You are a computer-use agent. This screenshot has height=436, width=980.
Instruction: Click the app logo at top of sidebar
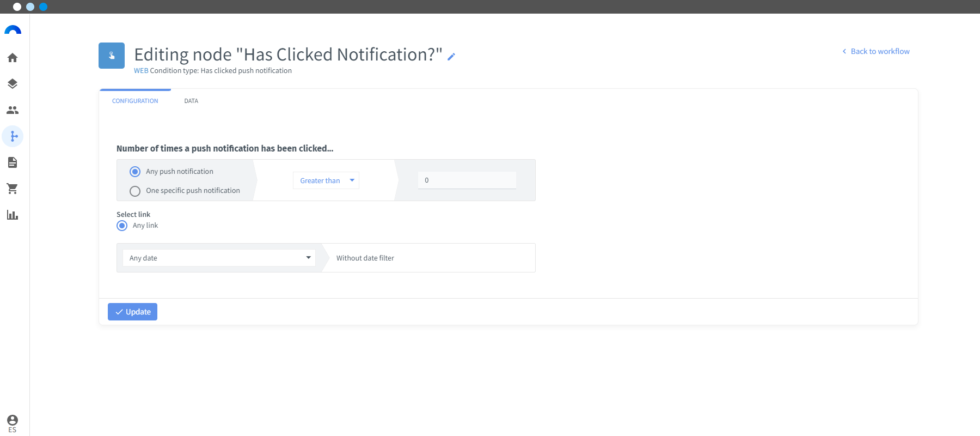point(13,31)
